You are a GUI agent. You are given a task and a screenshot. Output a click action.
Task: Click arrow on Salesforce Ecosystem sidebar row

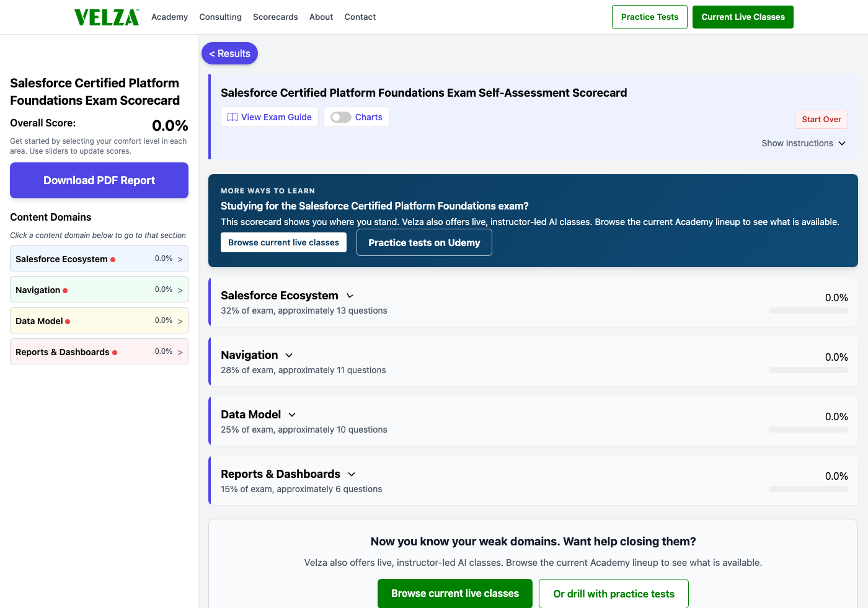point(180,260)
